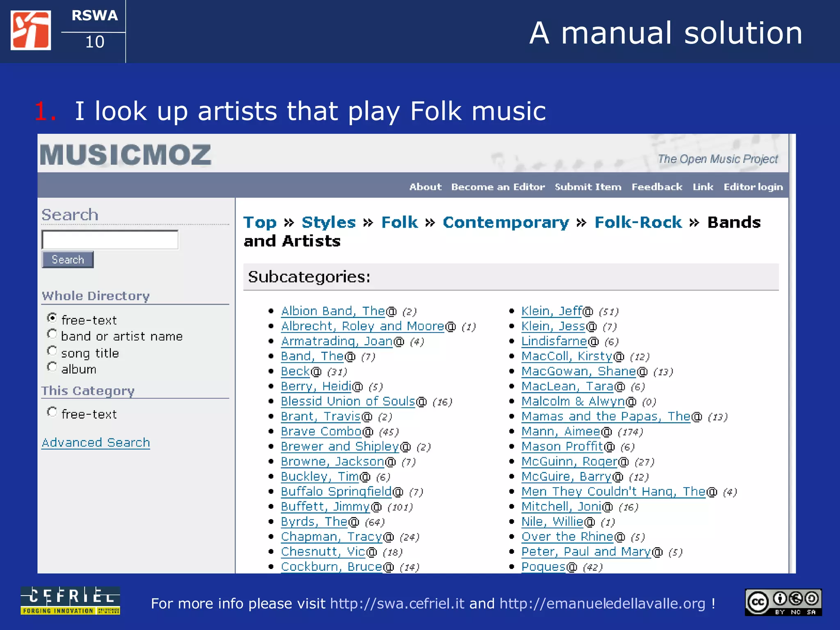Viewport: 840px width, 630px height.
Task: Open MacColl, Kirsty subcategory
Action: [567, 356]
